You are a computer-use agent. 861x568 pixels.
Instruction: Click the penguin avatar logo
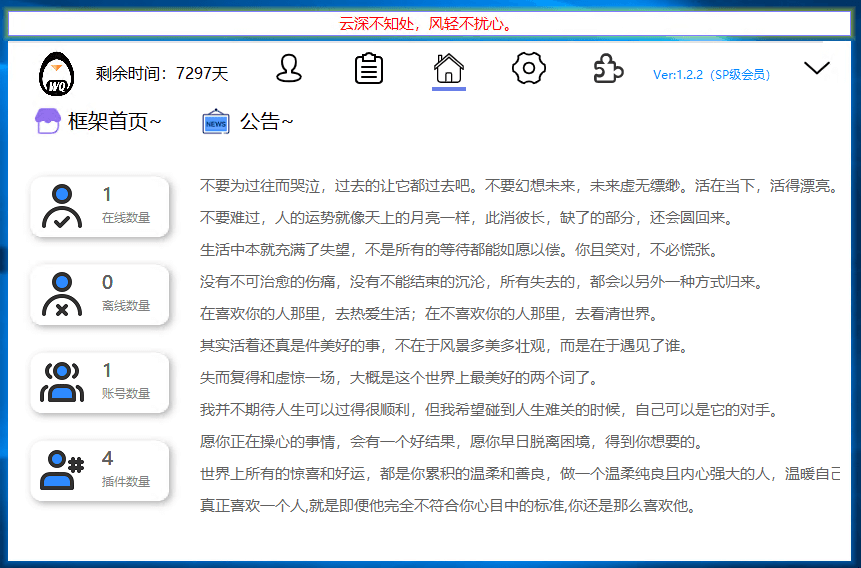(x=57, y=72)
